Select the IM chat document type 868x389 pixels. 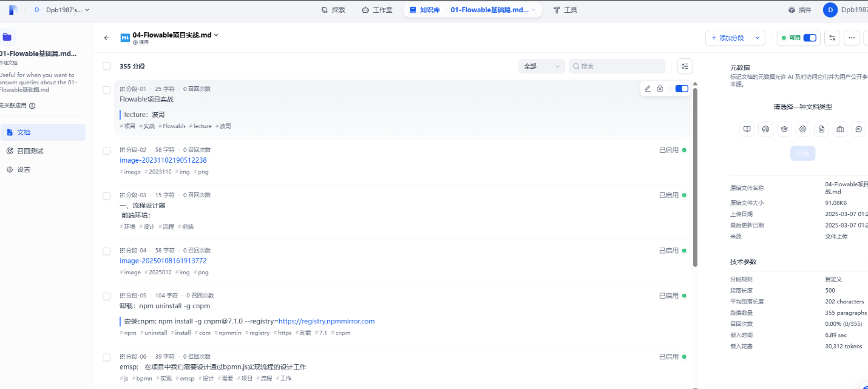coord(858,129)
